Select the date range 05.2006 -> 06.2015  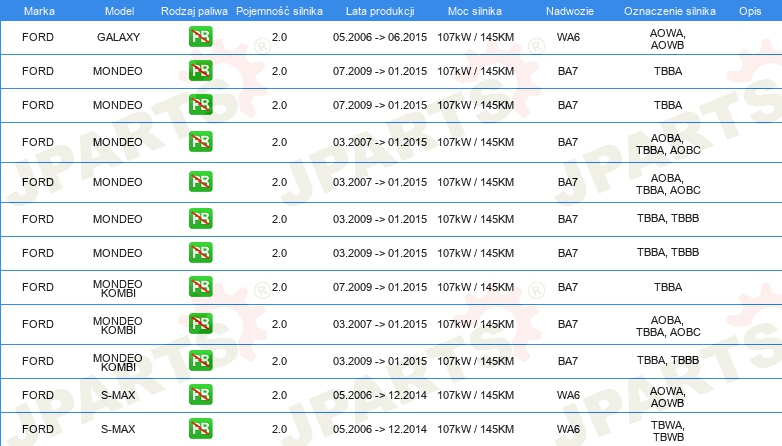coord(380,37)
